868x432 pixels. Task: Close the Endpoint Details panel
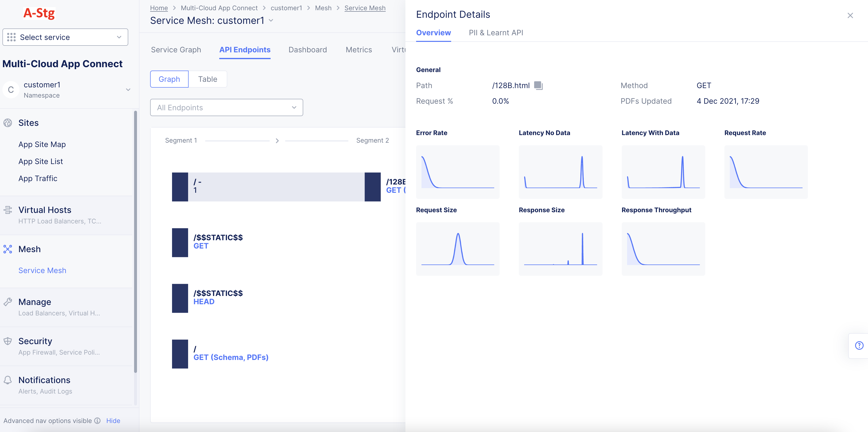850,16
